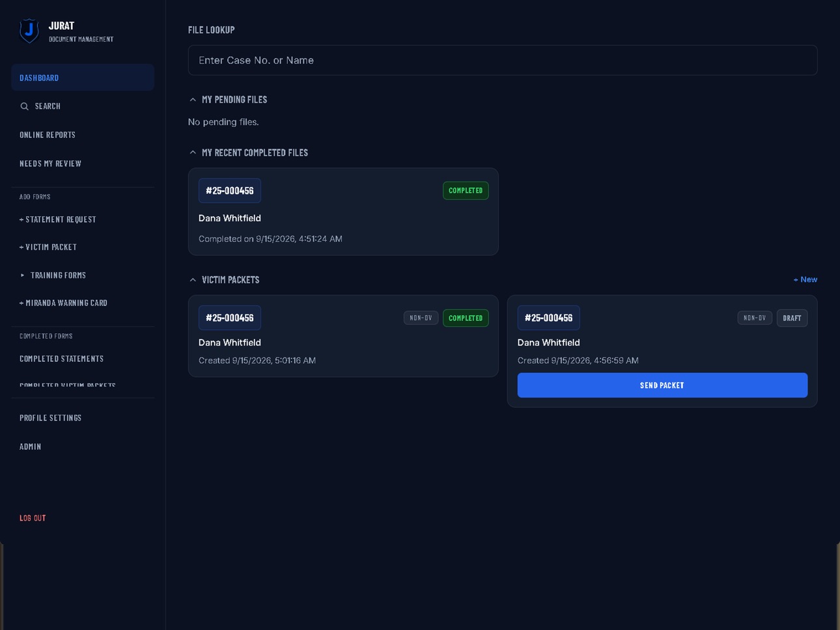Viewport: 840px width, 630px height.
Task: Click Dana Whitfield in the recent completed file card
Action: pyautogui.click(x=230, y=218)
